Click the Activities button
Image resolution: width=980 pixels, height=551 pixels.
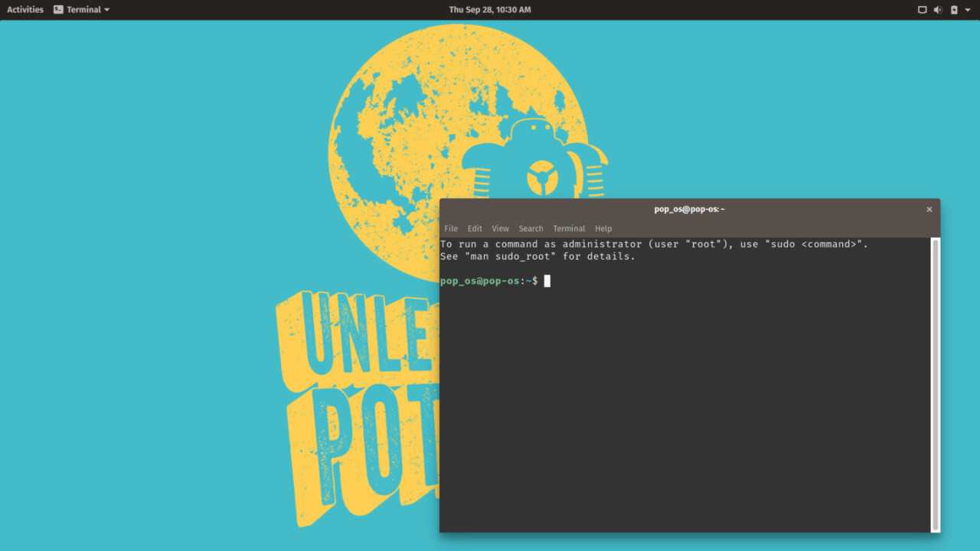click(x=25, y=10)
